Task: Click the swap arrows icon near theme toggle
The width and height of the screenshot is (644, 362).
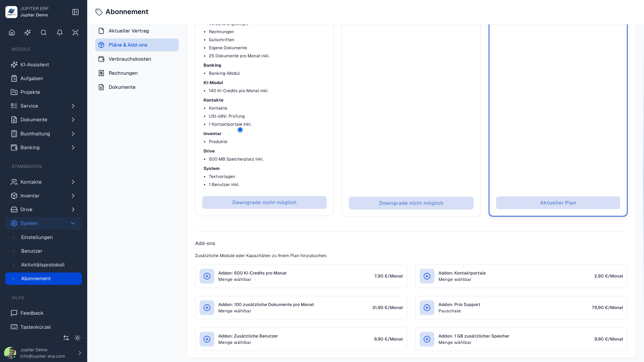Action: (66, 338)
